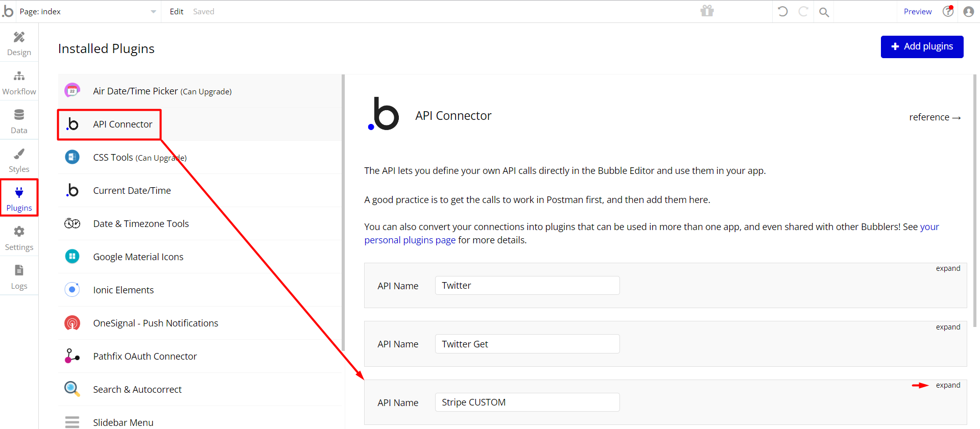Click the help icon with red dot
Viewport: 980px width, 429px height.
click(948, 11)
